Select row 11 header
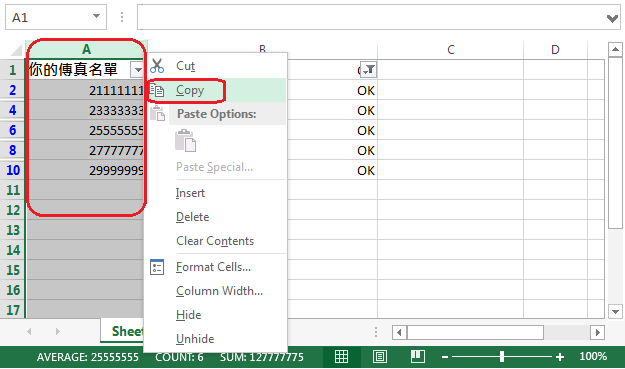Viewport: 625px width, 369px height. click(x=13, y=190)
